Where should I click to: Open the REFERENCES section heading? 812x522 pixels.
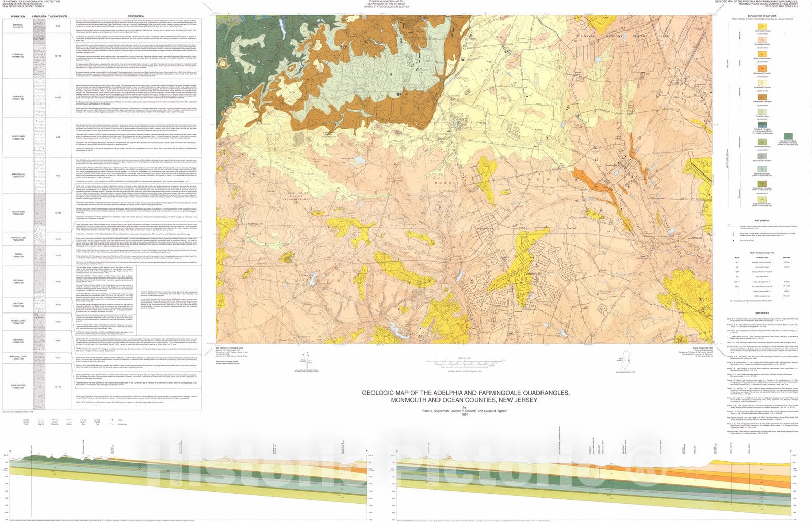click(762, 314)
